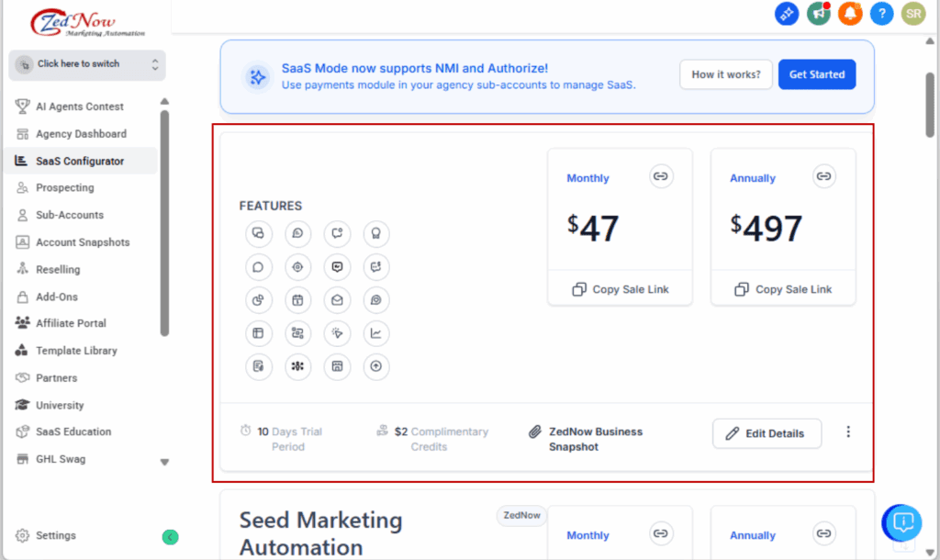Screen dimensions: 940x560
Task: Click the 'How it works?' button
Action: point(726,74)
